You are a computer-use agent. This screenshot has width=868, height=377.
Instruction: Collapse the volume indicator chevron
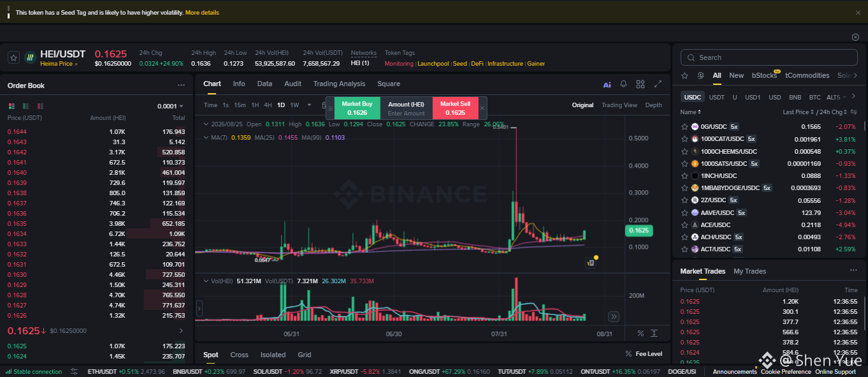click(205, 281)
